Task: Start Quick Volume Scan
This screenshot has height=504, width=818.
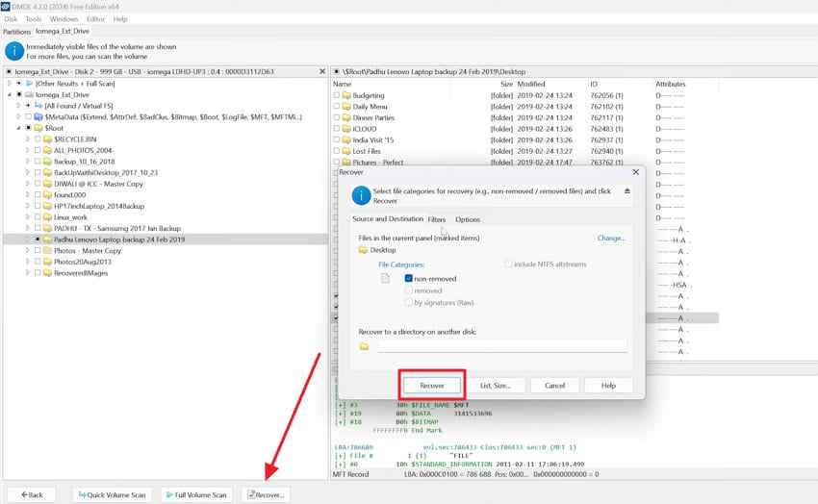Action: pos(113,494)
